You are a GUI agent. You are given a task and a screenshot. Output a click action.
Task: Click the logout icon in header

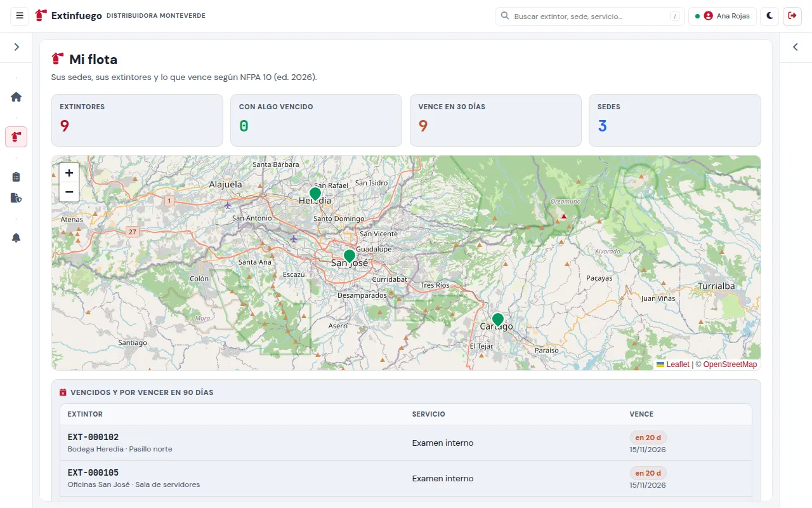tap(792, 16)
